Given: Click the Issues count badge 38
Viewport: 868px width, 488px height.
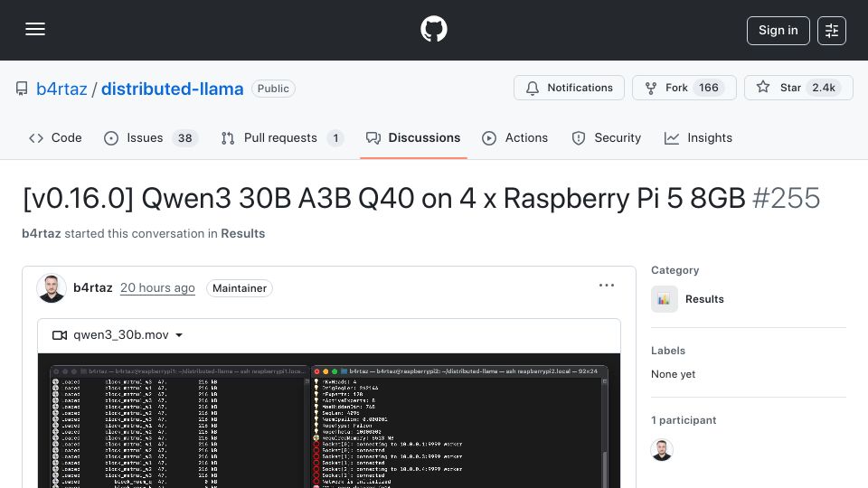Looking at the screenshot, I should click(x=184, y=138).
